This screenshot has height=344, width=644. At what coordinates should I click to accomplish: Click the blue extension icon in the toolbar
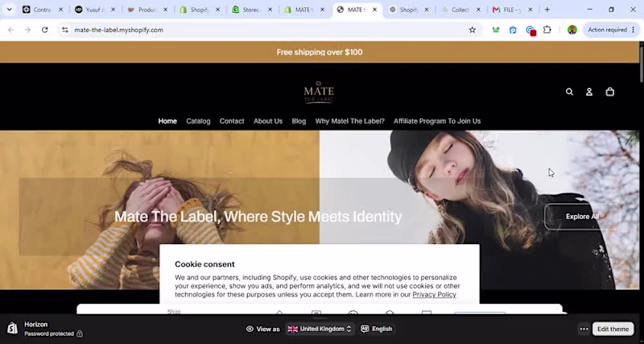[x=513, y=30]
